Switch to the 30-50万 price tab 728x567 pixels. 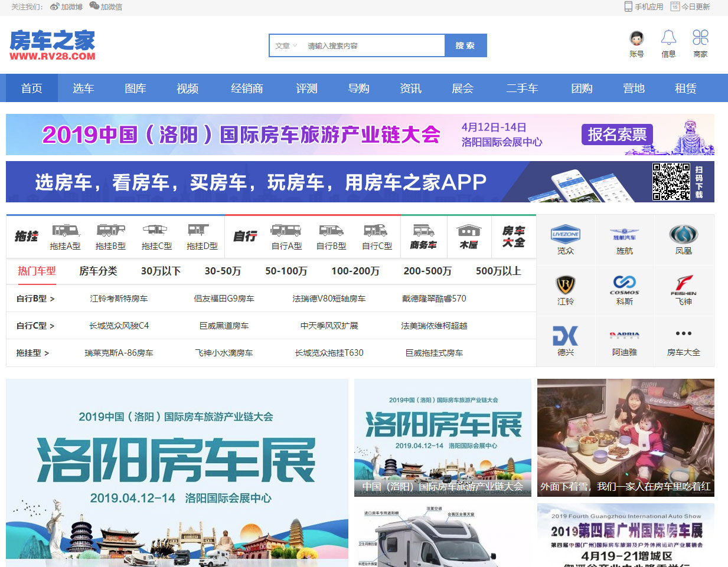(x=223, y=271)
